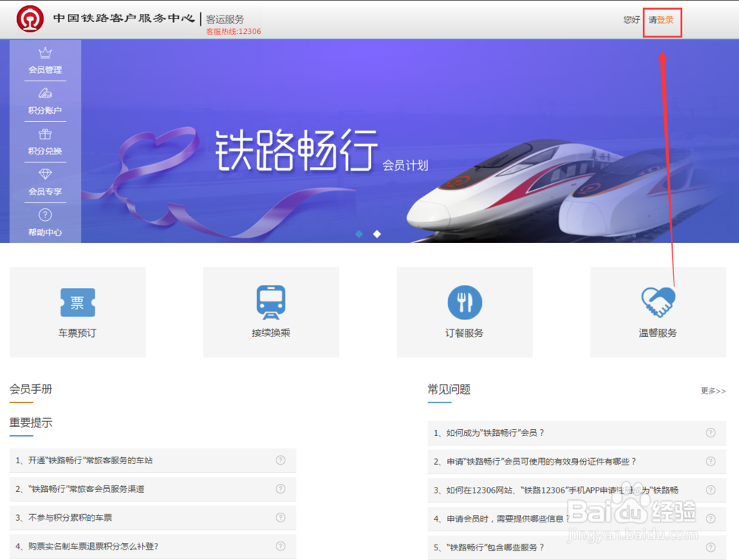Select the 重要提示 subsection heading
The image size is (739, 560).
pos(30,423)
